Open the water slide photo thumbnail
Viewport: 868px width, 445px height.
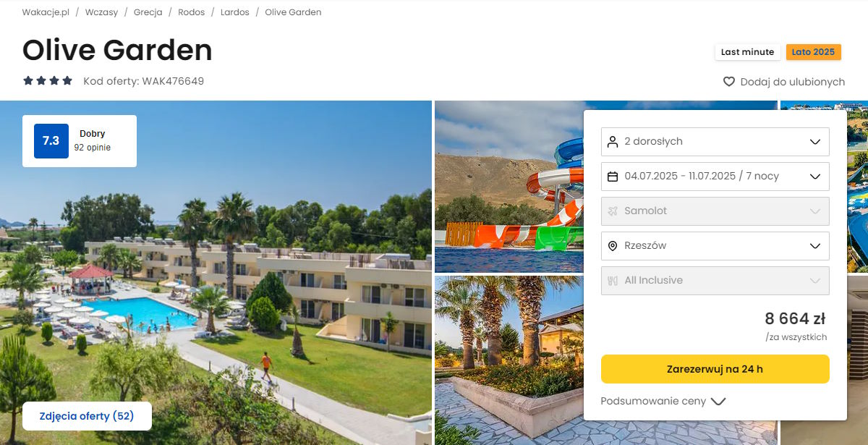click(509, 186)
